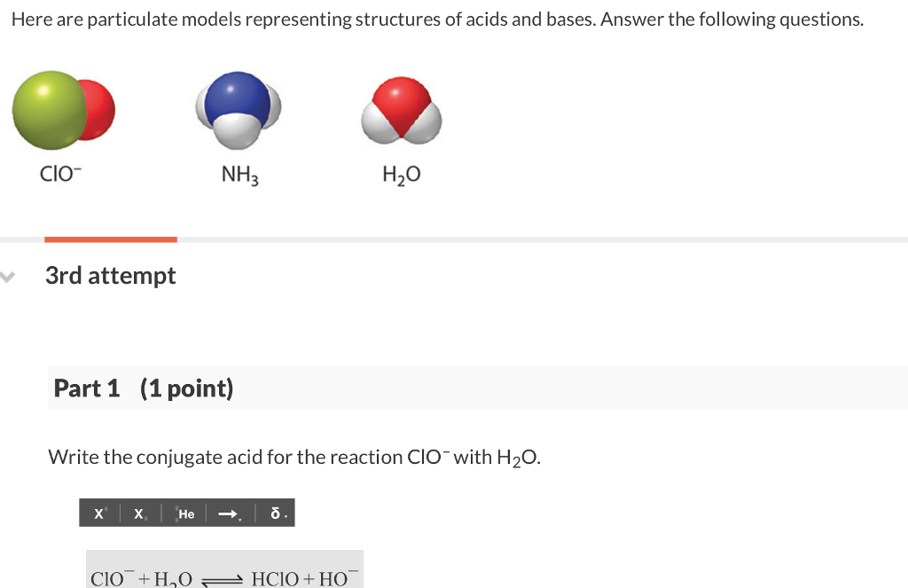Select the 3rd attempt heading
The width and height of the screenshot is (908, 588).
(110, 276)
